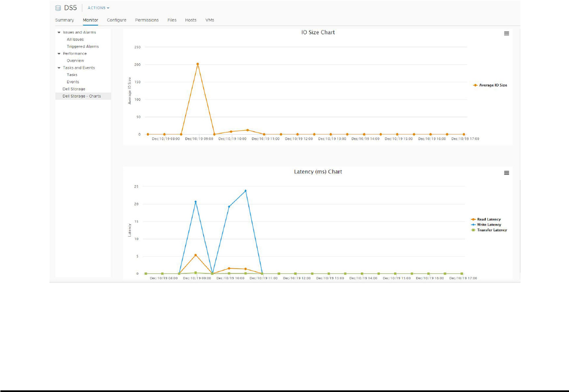Open the ACTIONS dropdown menu
Viewport: 569px width, 392px height.
tap(98, 8)
